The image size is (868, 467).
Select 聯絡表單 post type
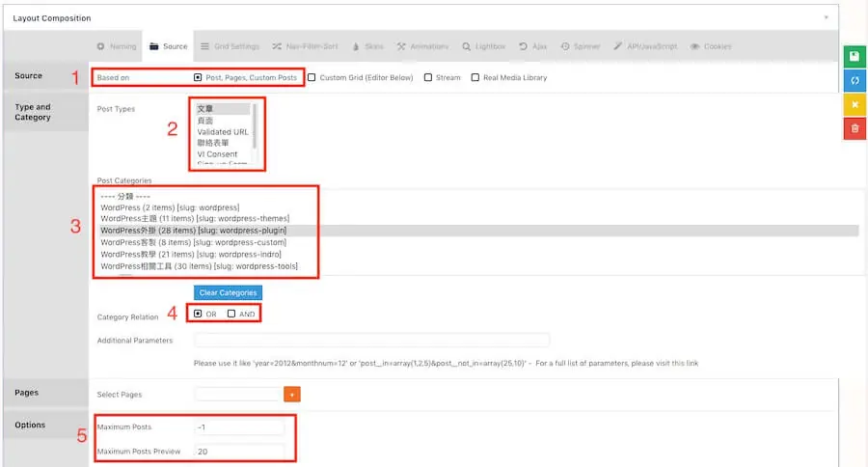point(223,143)
